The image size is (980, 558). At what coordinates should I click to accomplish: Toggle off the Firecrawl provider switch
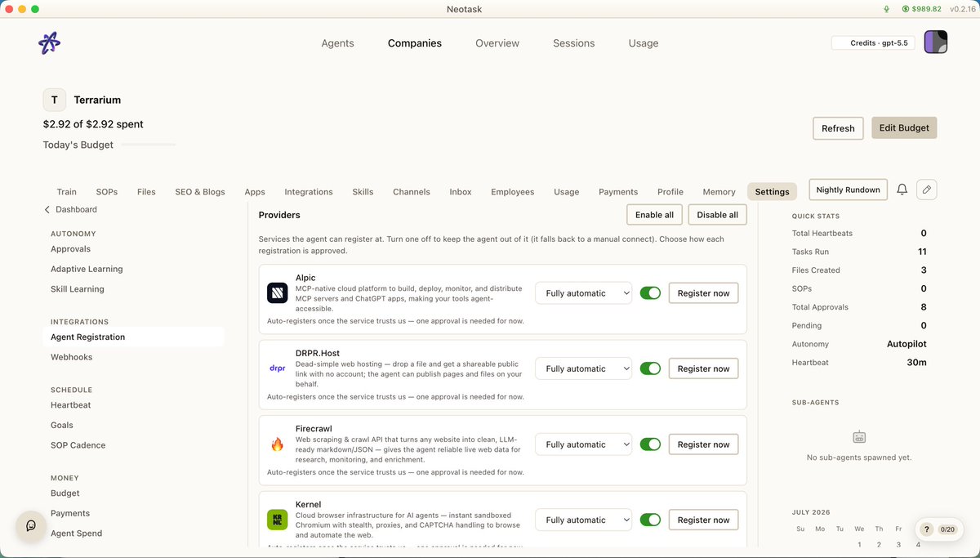(650, 444)
